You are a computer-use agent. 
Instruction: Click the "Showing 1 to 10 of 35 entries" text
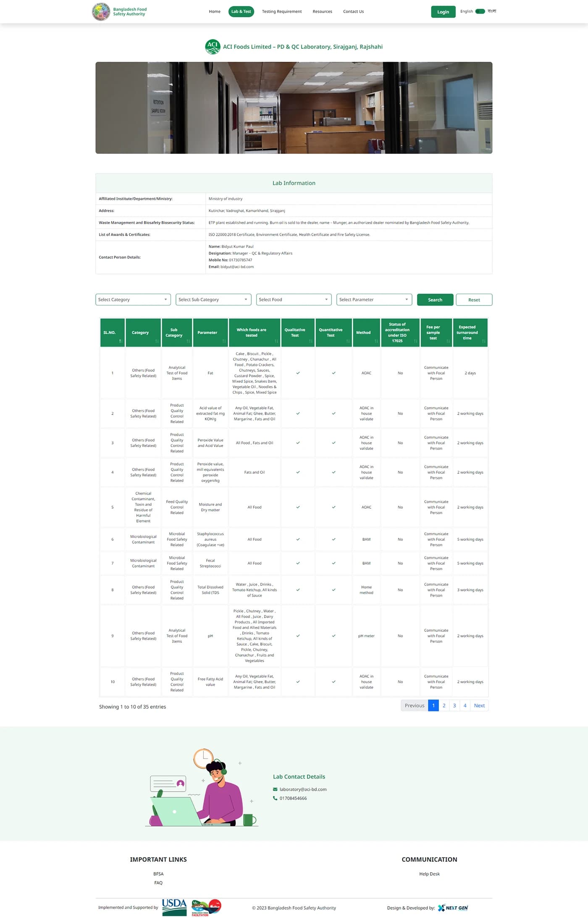coord(132,706)
